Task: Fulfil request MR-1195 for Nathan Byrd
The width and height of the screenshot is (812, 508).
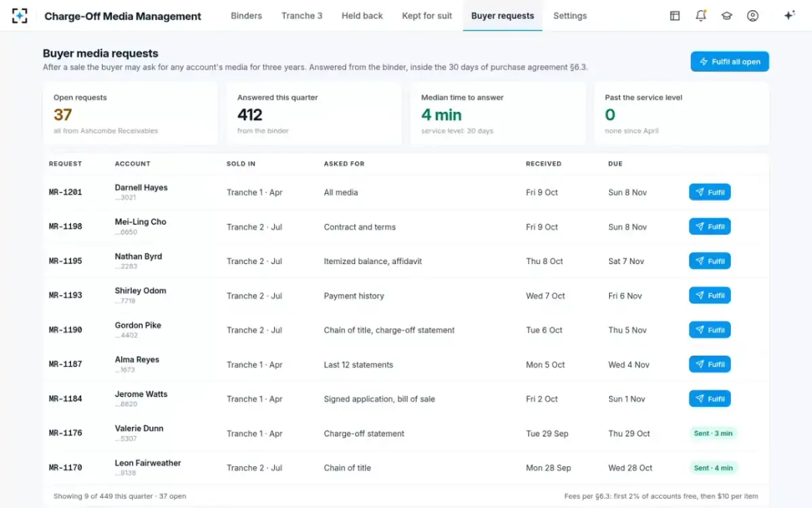Action: (710, 261)
